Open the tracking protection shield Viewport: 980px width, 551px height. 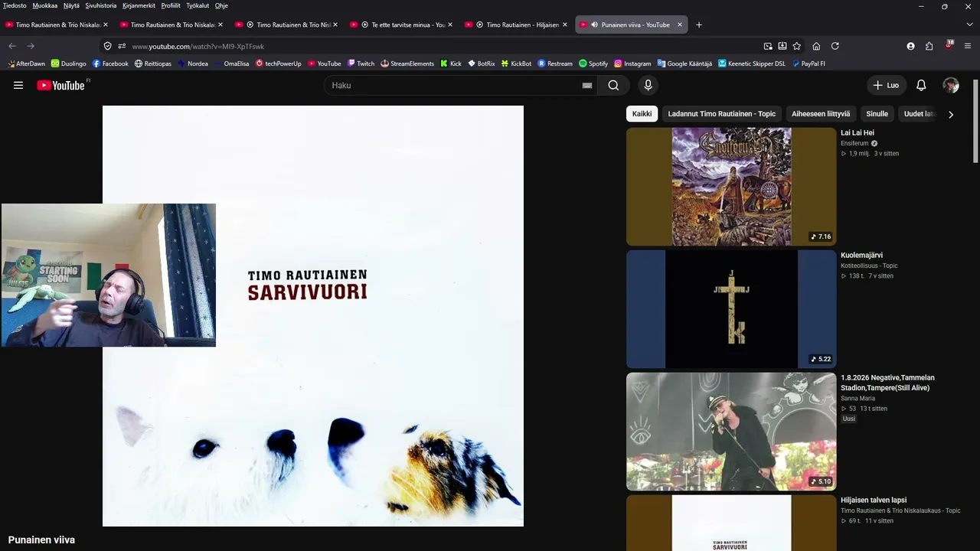[107, 46]
